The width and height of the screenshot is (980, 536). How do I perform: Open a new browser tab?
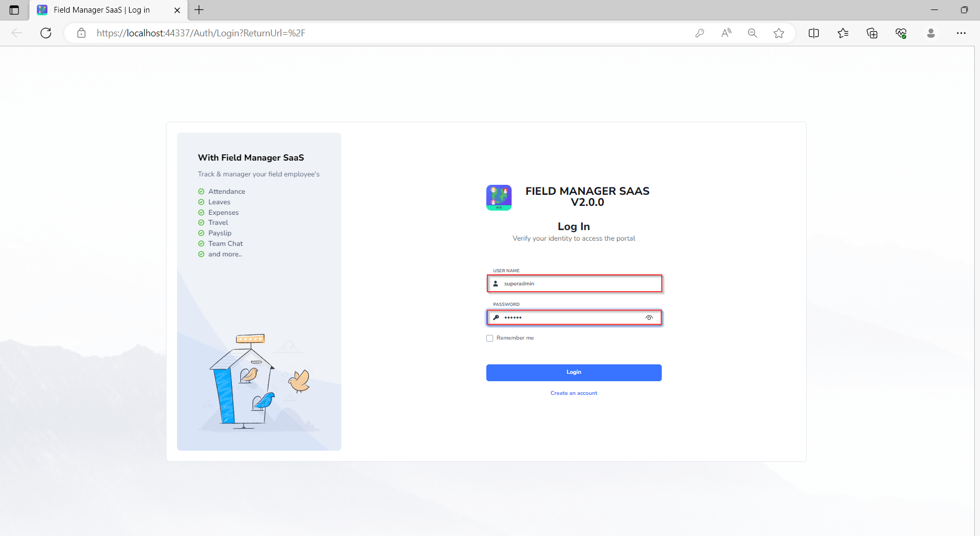tap(199, 10)
